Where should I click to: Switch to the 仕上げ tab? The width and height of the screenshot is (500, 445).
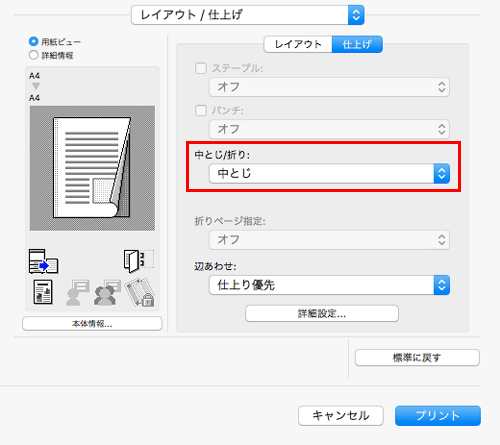[x=357, y=44]
